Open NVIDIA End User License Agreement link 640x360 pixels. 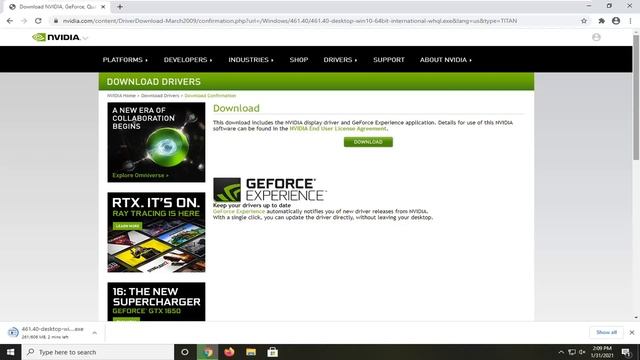click(x=338, y=129)
